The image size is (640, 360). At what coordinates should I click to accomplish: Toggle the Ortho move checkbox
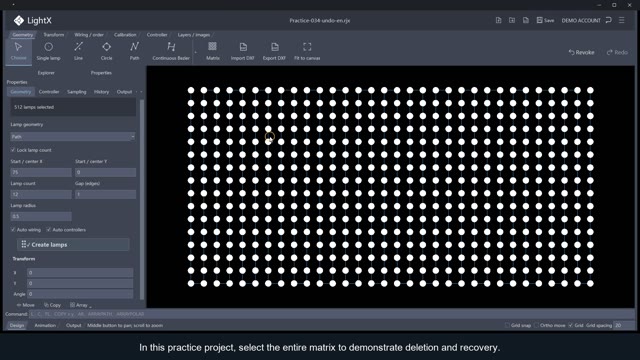(x=536, y=325)
